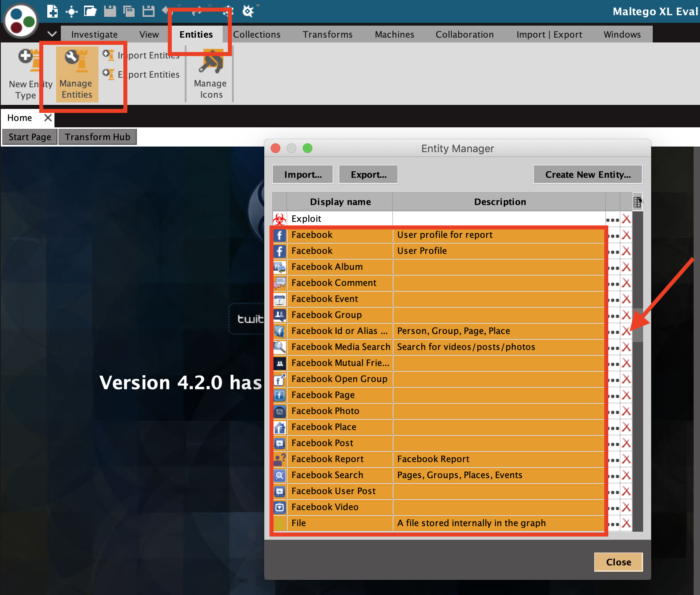Open the dropdown arrow beside the gear icon
Screen dimensions: 700x595
[258, 6]
